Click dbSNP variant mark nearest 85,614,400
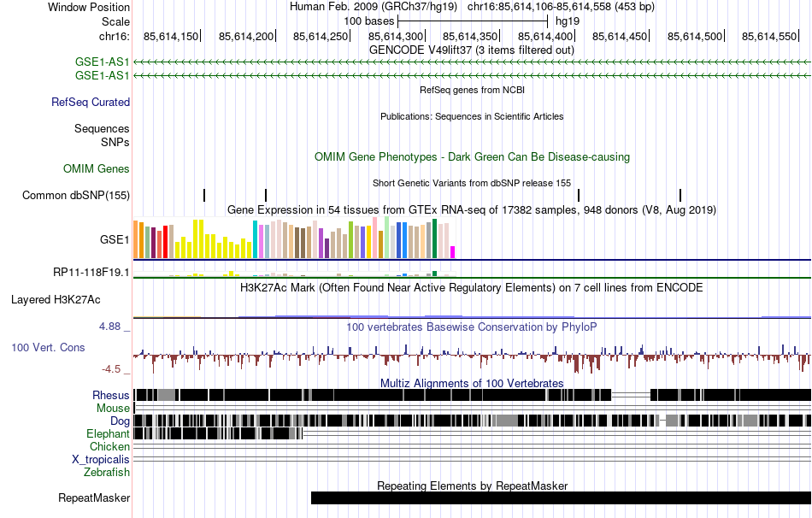Screen dimensions: 812x518 579,195
